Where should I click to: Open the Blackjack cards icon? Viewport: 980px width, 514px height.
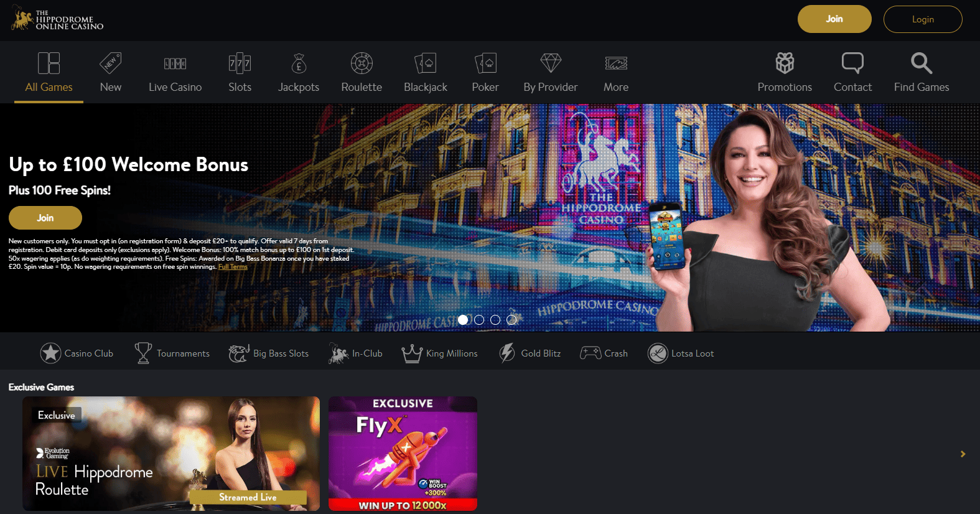point(426,63)
